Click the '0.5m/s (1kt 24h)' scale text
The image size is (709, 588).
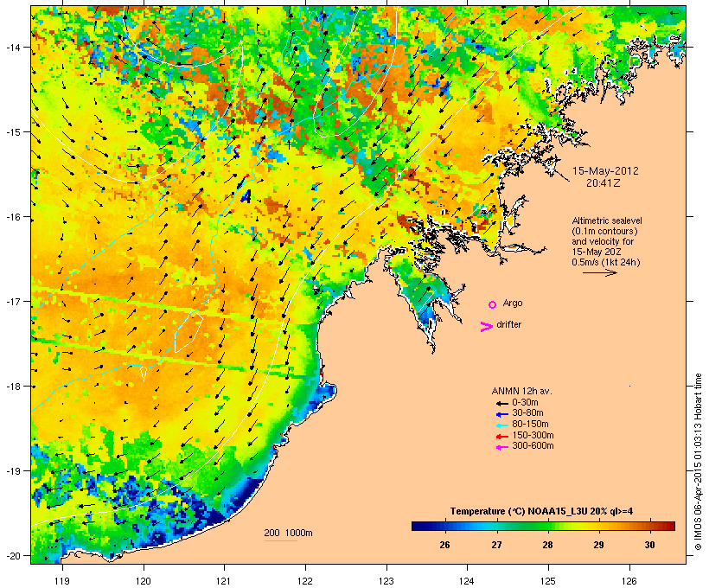coord(606,262)
